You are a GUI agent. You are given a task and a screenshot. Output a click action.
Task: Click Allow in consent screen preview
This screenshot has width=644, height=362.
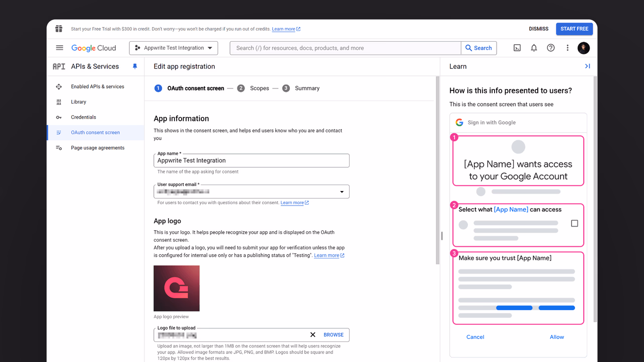pos(556,337)
